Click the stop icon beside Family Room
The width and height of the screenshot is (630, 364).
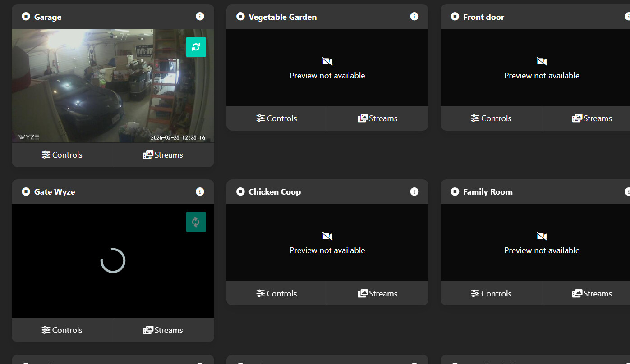(x=455, y=191)
